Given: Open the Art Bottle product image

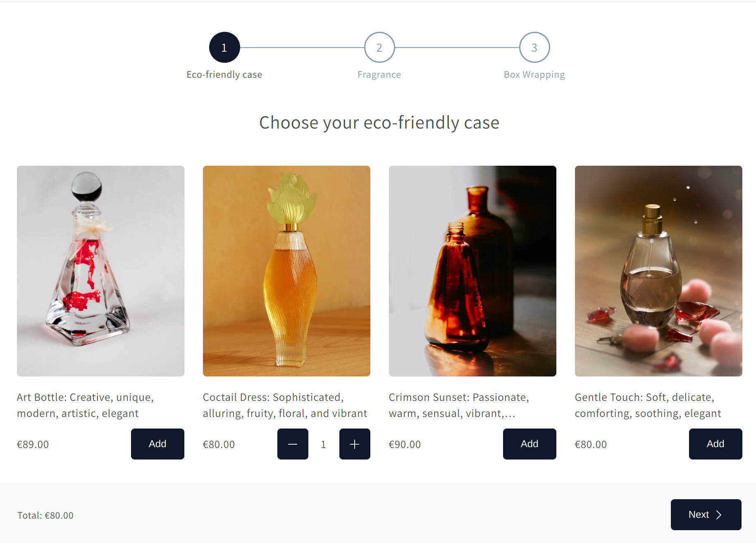Looking at the screenshot, I should [100, 271].
